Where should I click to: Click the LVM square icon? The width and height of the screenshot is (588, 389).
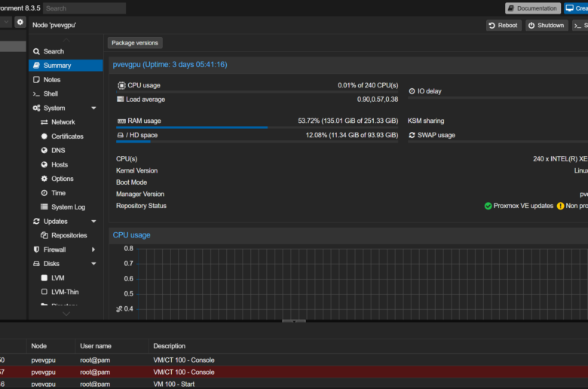[44, 278]
